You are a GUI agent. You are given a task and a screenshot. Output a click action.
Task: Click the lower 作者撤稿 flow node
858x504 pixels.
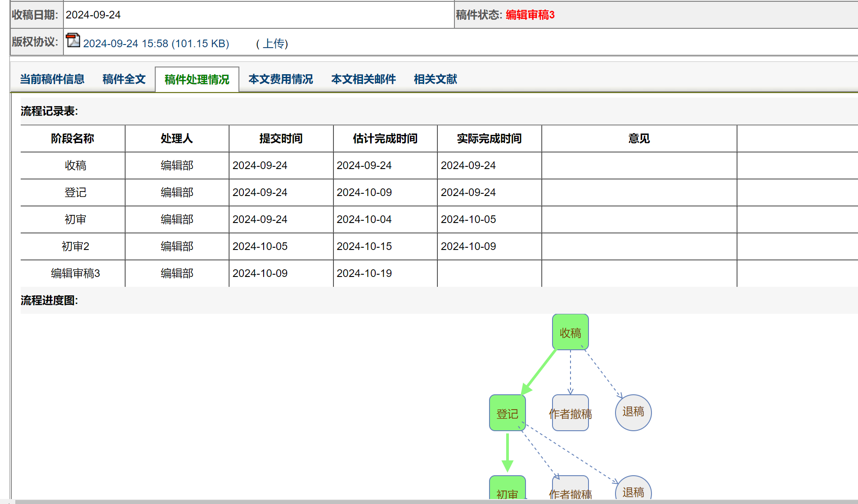pyautogui.click(x=570, y=490)
